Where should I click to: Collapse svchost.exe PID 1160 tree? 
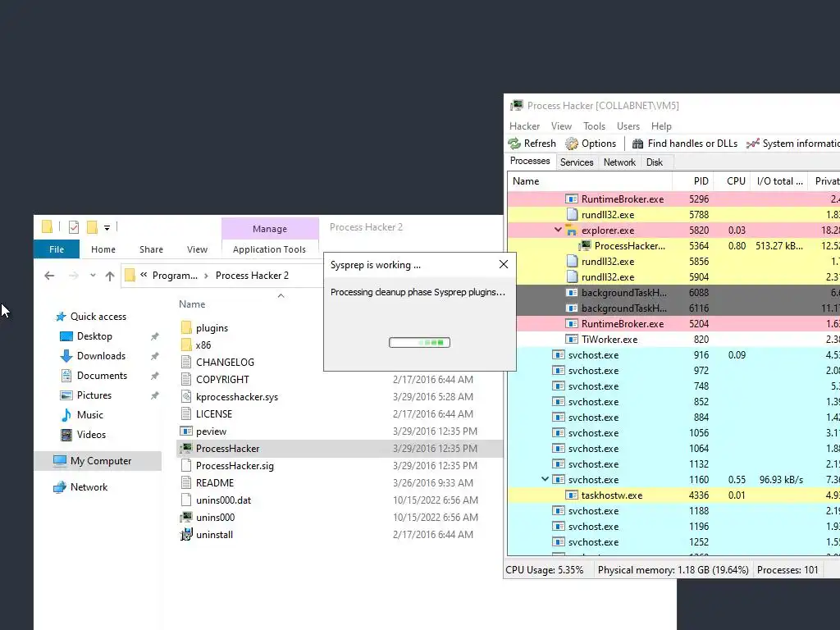tap(545, 479)
